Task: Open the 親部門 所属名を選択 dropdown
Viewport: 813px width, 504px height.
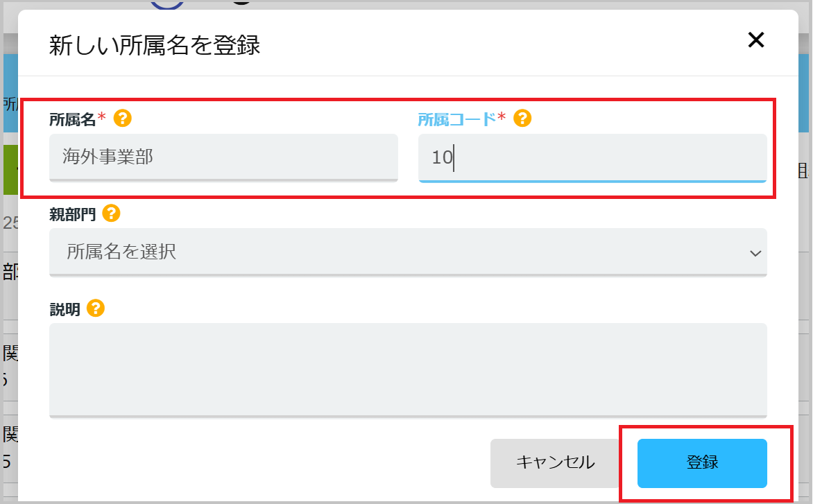Action: coord(408,252)
